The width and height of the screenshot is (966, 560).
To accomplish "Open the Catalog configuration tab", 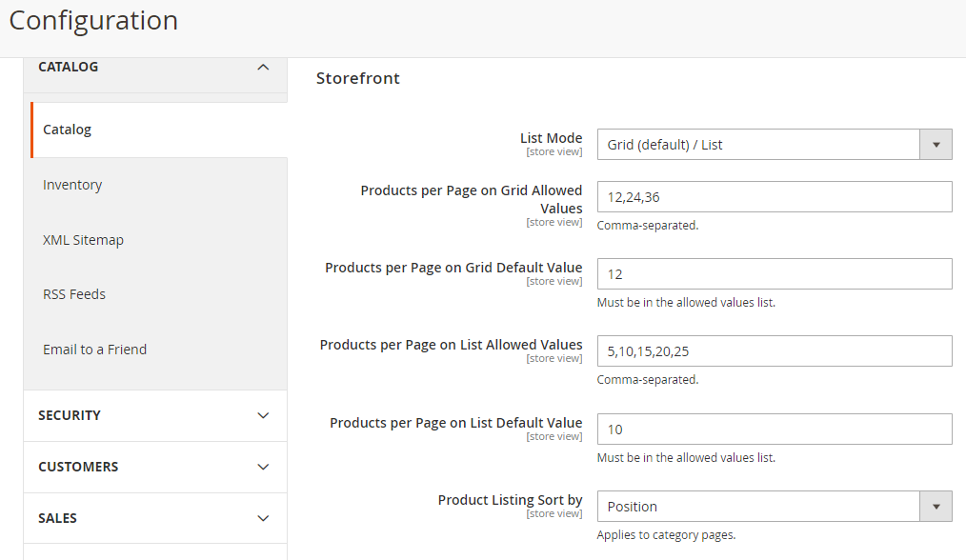I will [x=67, y=130].
